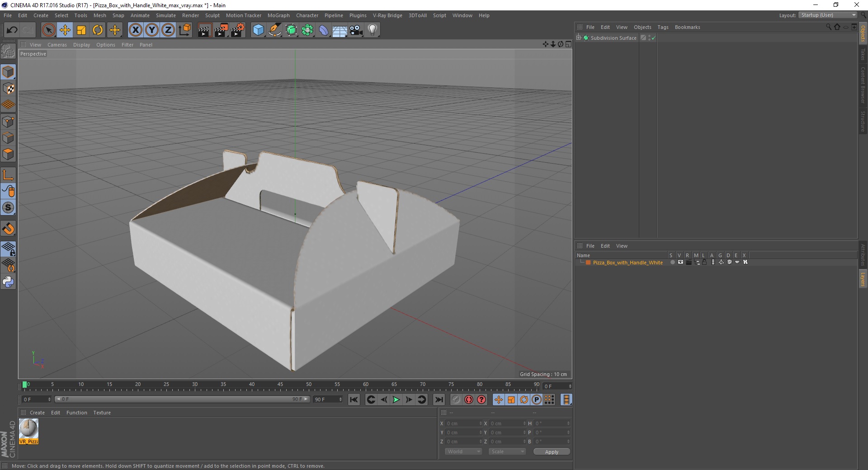Screen dimensions: 868x470
Task: Open viewport Cameras menu
Action: tap(57, 45)
